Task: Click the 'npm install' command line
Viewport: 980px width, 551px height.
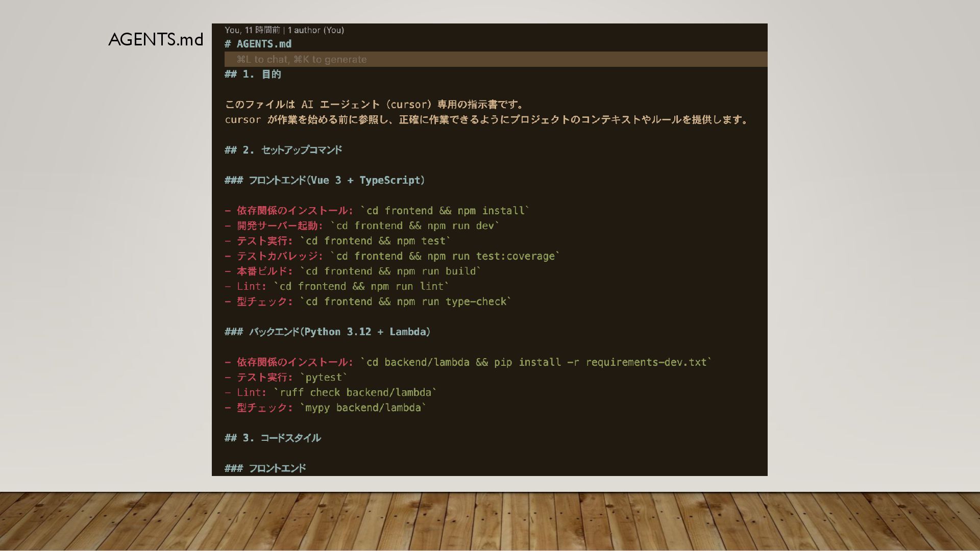Action: 377,211
